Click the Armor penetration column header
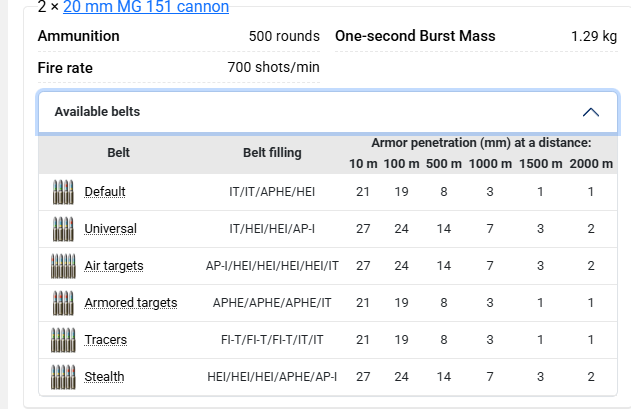The width and height of the screenshot is (631, 409). pyautogui.click(x=481, y=143)
